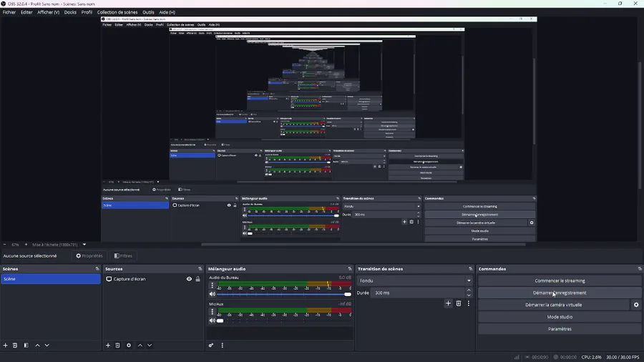644x362 pixels.
Task: Open Audio du Bureau three-dot options
Action: tap(213, 285)
